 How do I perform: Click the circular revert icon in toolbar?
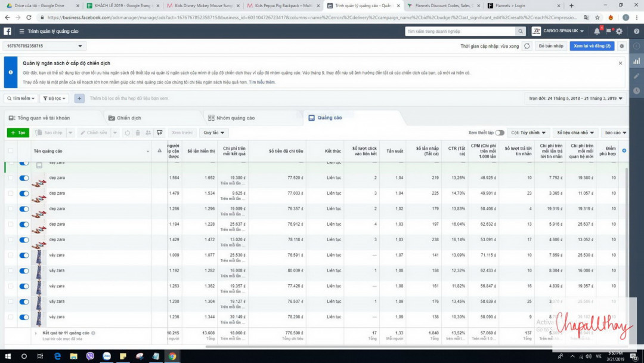point(128,133)
